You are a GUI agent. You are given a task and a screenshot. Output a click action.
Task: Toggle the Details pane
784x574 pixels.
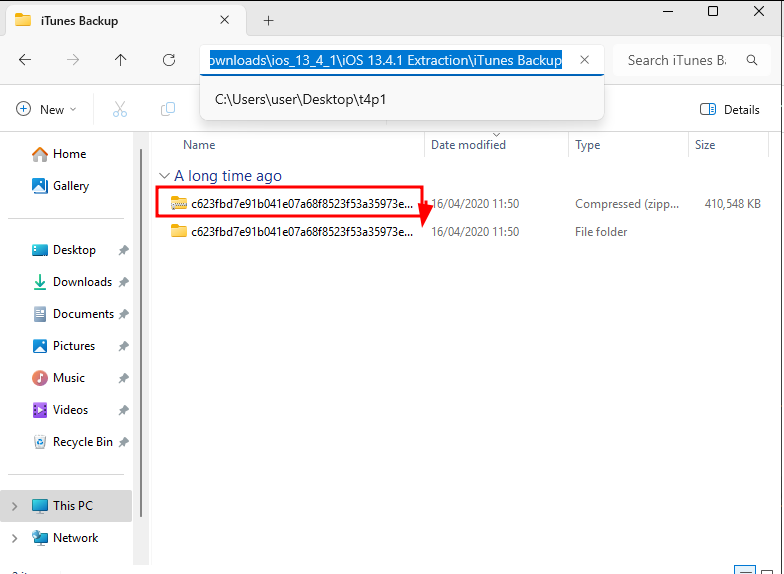click(730, 109)
